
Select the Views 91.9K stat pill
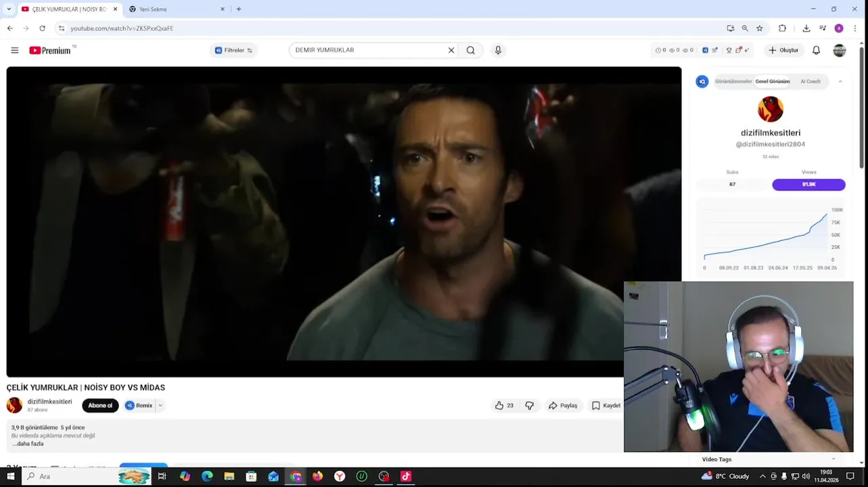click(x=808, y=184)
